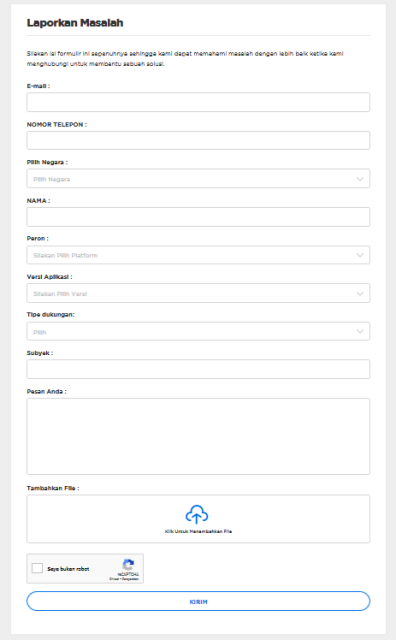This screenshot has width=396, height=640.
Task: Select the NAMA text field
Action: click(198, 217)
